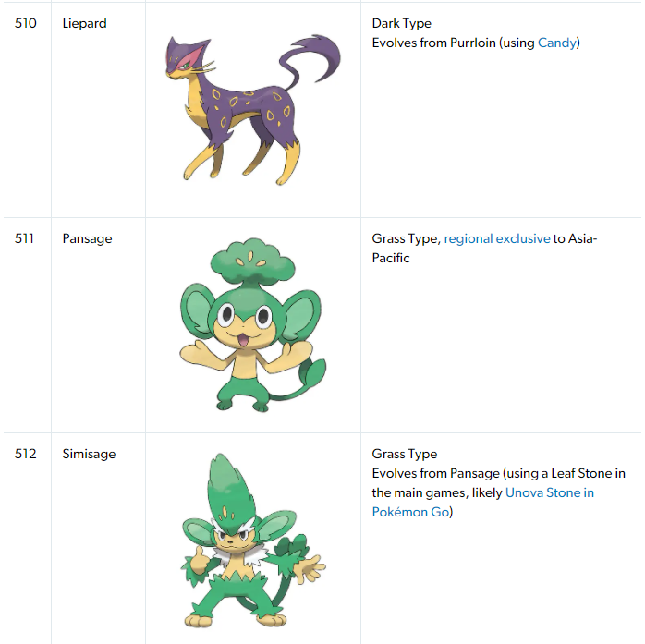Viewport: 645px width, 644px height.
Task: Click the Pokédex number 511
Action: pyautogui.click(x=24, y=238)
